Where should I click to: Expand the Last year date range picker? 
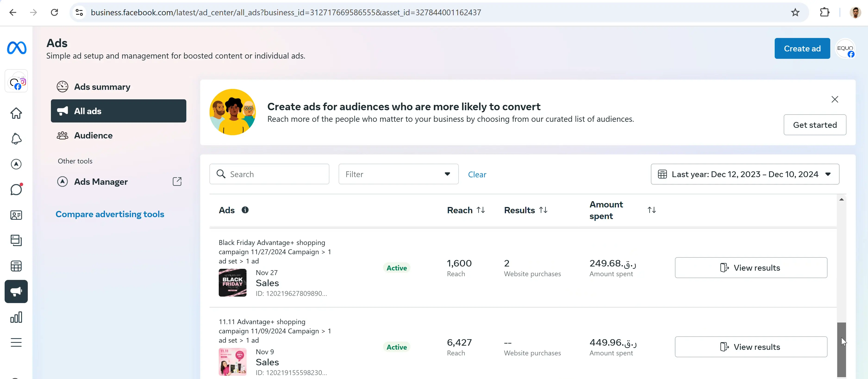coord(745,174)
